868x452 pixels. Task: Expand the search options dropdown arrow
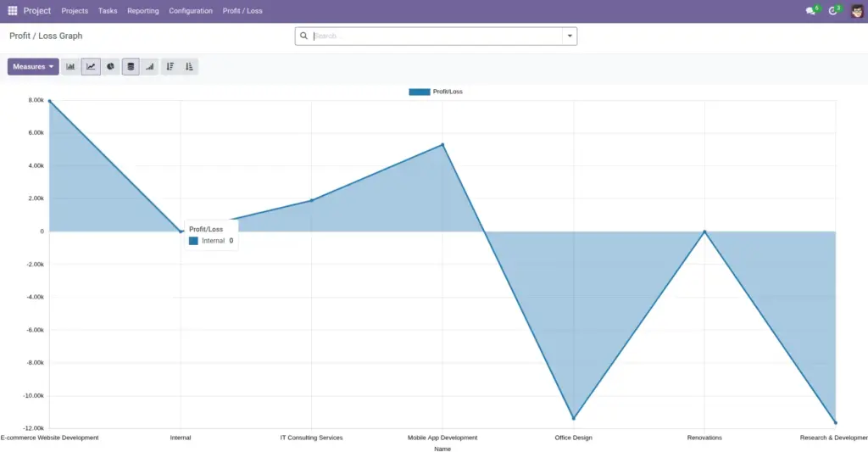click(x=570, y=36)
